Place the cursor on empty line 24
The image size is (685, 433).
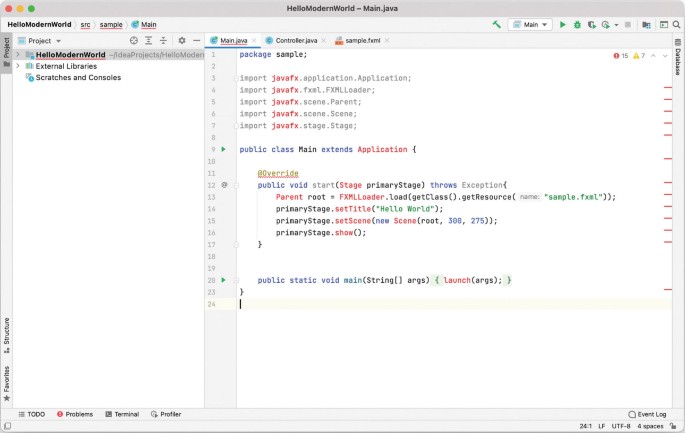pos(437,304)
